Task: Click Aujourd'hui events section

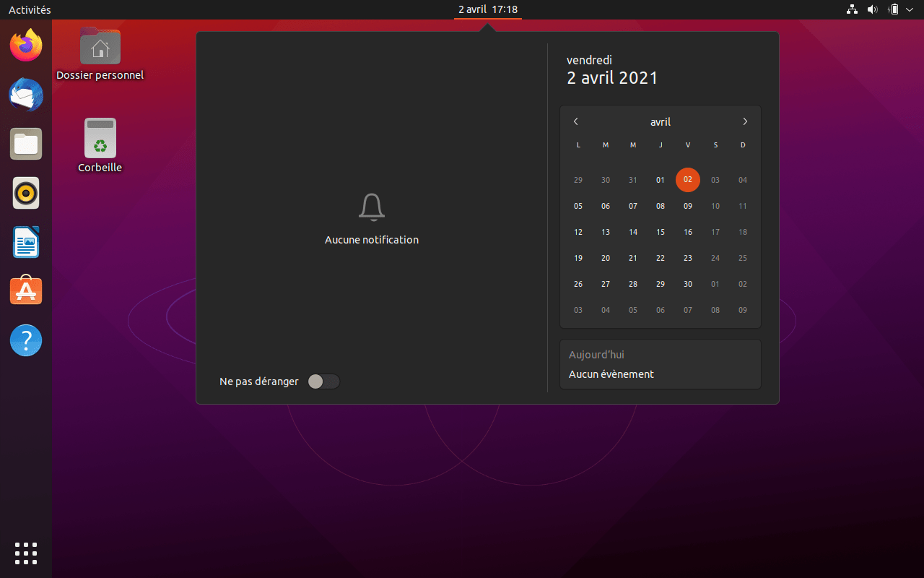Action: coord(660,364)
